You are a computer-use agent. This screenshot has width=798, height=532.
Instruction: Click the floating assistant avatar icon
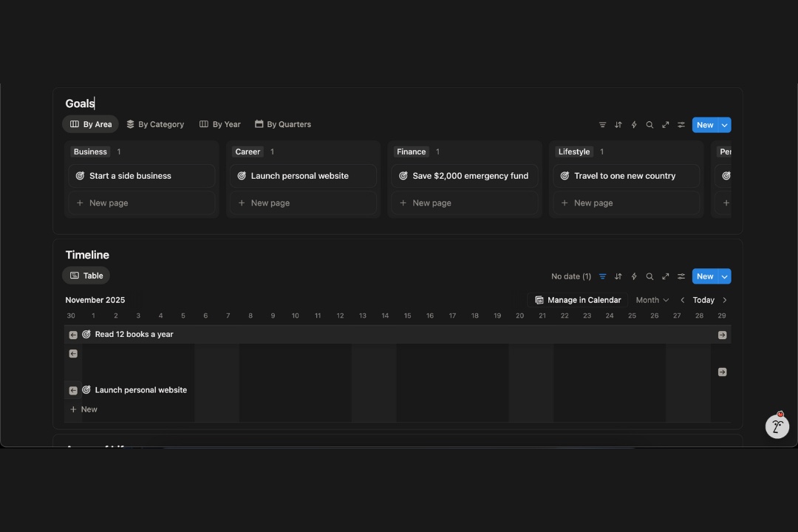pyautogui.click(x=777, y=426)
